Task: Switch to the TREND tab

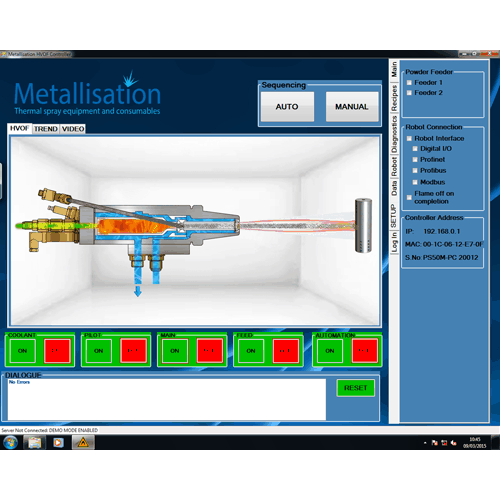Action: coord(46,129)
